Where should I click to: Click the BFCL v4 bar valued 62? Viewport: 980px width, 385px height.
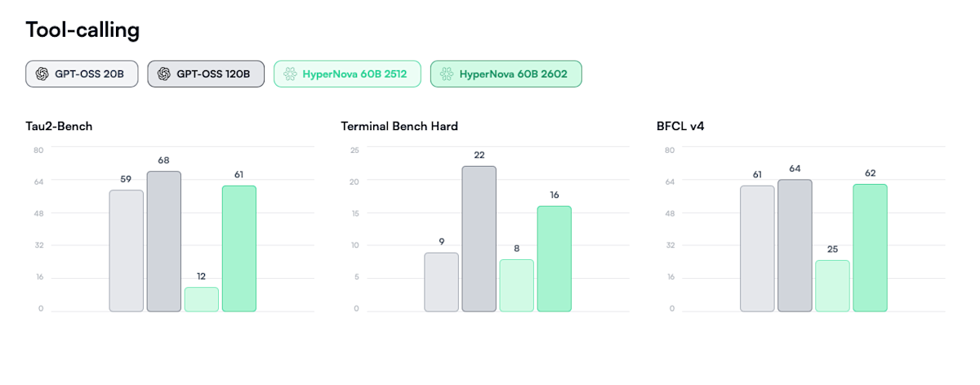coord(871,248)
